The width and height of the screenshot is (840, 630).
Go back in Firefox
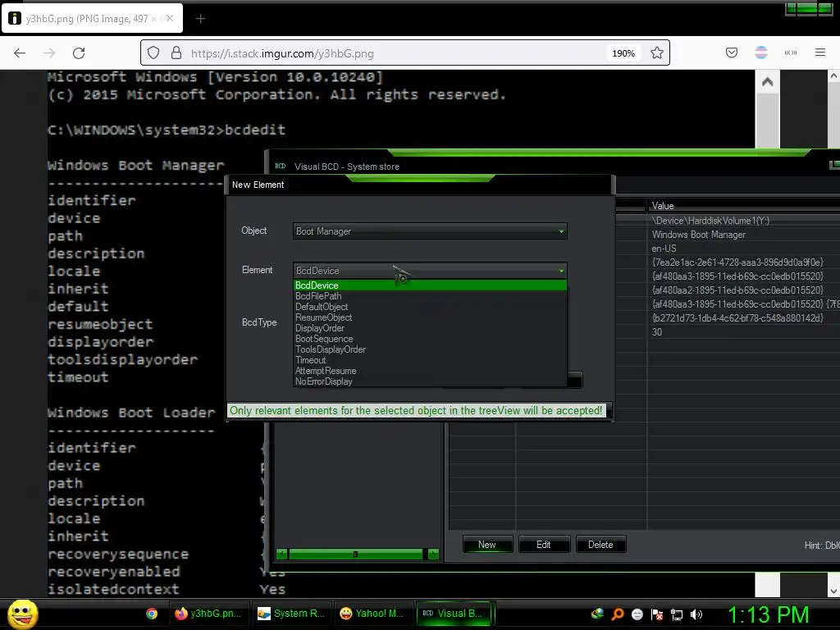click(20, 52)
